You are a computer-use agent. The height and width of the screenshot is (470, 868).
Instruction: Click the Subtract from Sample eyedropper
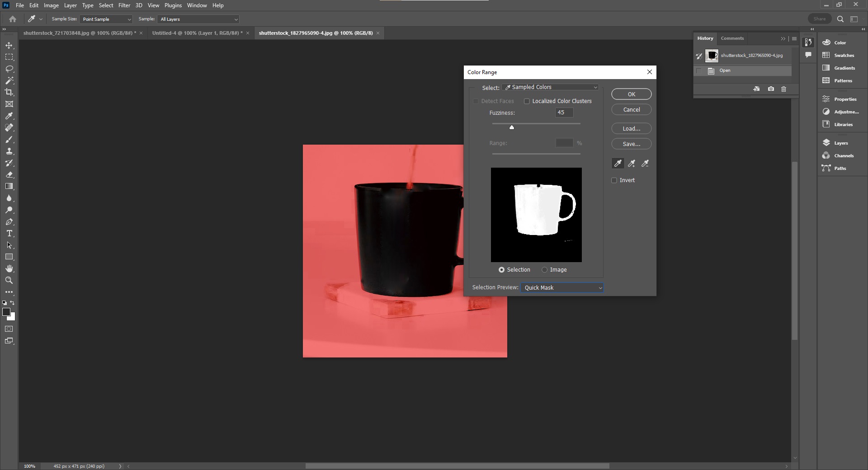pos(645,164)
